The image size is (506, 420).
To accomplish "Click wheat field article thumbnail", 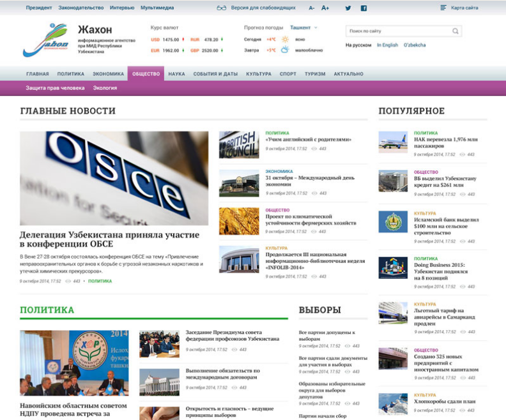I will coord(239,221).
